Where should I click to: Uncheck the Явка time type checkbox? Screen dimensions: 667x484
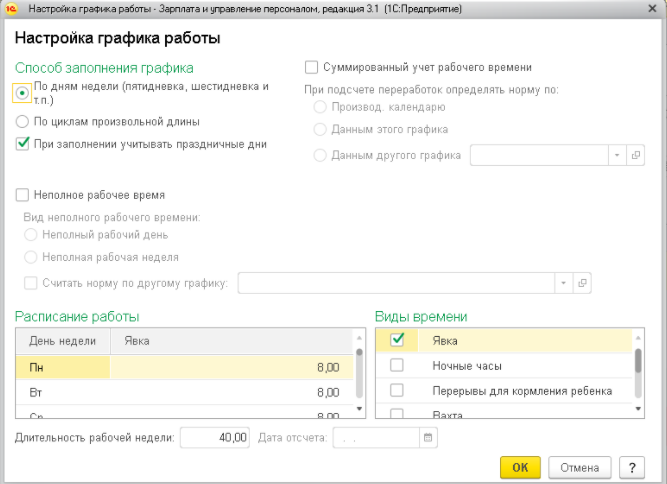click(397, 339)
